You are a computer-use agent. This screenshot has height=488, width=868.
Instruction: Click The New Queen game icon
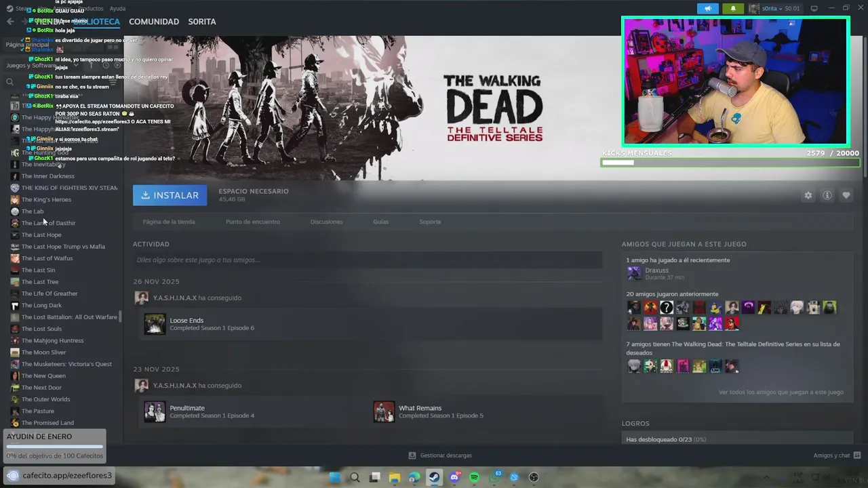point(15,376)
